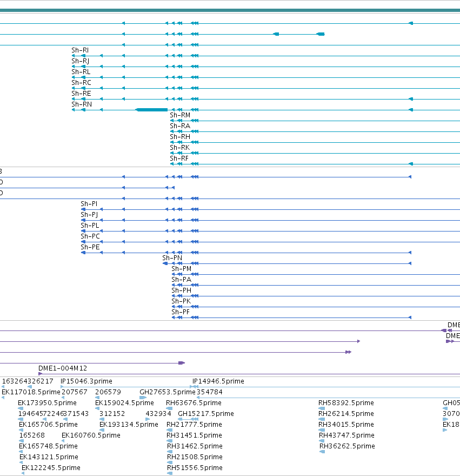Select the Sh-PA CDS label
Viewport: 460px width, 476px height.
click(182, 280)
